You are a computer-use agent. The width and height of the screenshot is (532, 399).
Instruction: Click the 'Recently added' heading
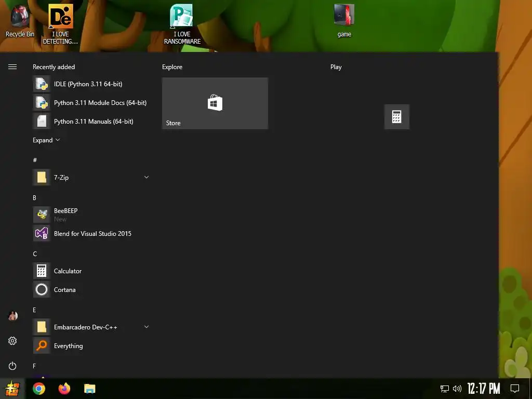54,67
